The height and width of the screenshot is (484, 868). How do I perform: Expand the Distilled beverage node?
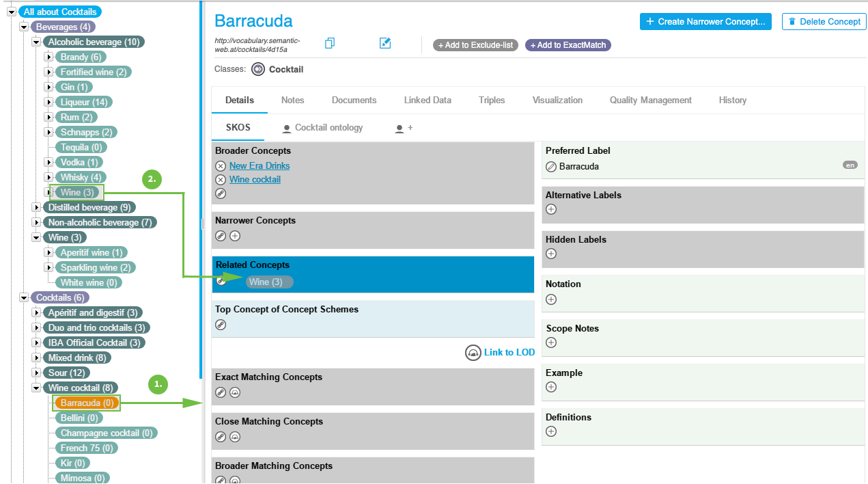(x=36, y=207)
